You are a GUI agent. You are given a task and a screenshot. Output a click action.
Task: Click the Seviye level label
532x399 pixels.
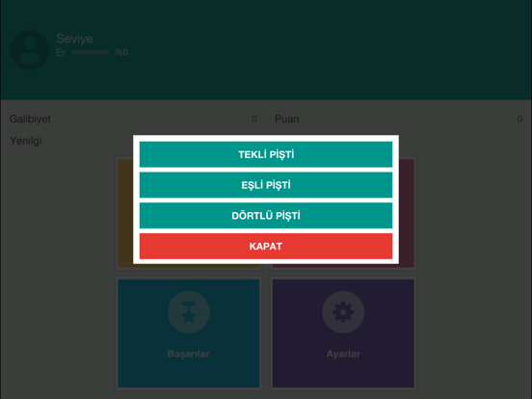click(x=74, y=39)
